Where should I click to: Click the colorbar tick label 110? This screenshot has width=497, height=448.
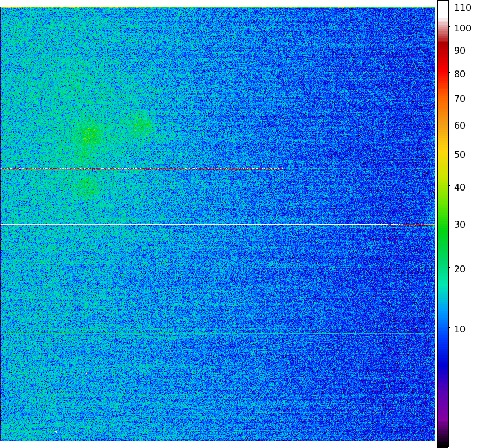pyautogui.click(x=463, y=8)
